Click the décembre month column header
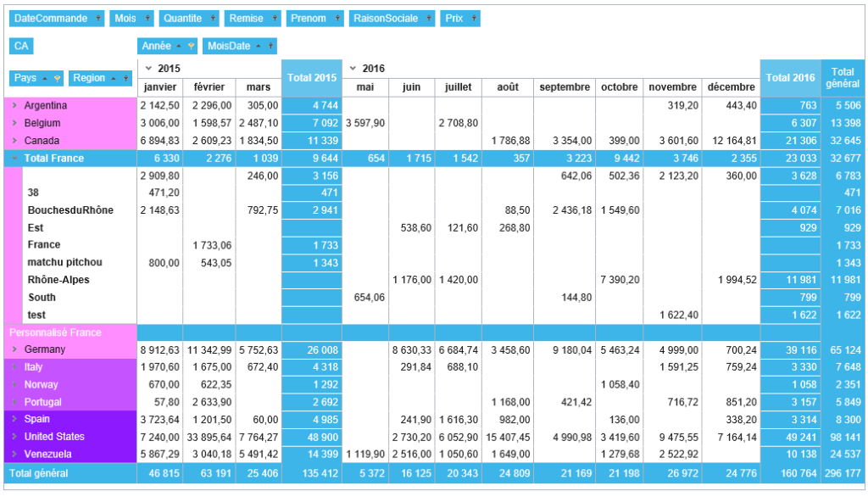 (x=731, y=87)
